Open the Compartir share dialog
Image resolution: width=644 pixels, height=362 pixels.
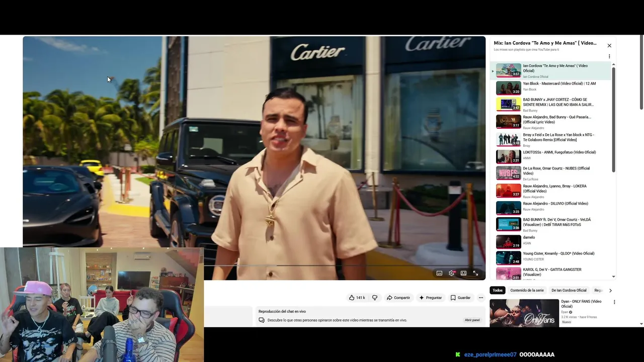coord(398,298)
